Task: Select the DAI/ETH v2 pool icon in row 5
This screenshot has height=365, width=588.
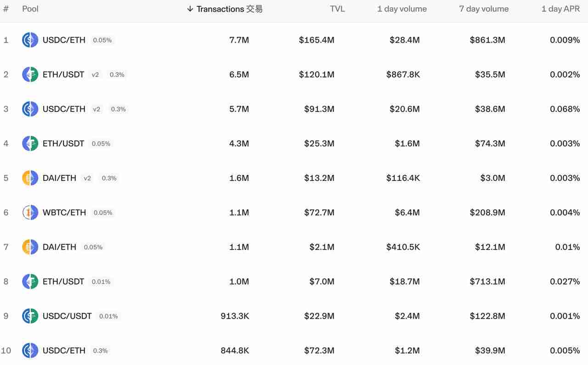Action: click(x=29, y=178)
